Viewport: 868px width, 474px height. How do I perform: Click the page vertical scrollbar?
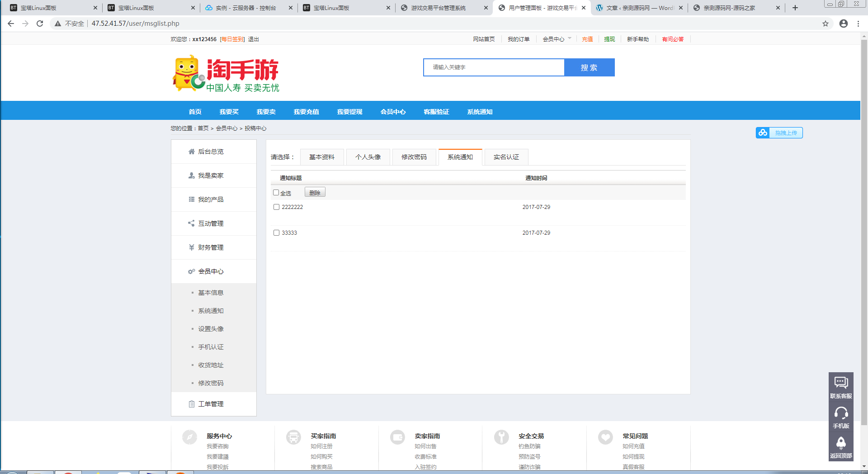pyautogui.click(x=864, y=233)
